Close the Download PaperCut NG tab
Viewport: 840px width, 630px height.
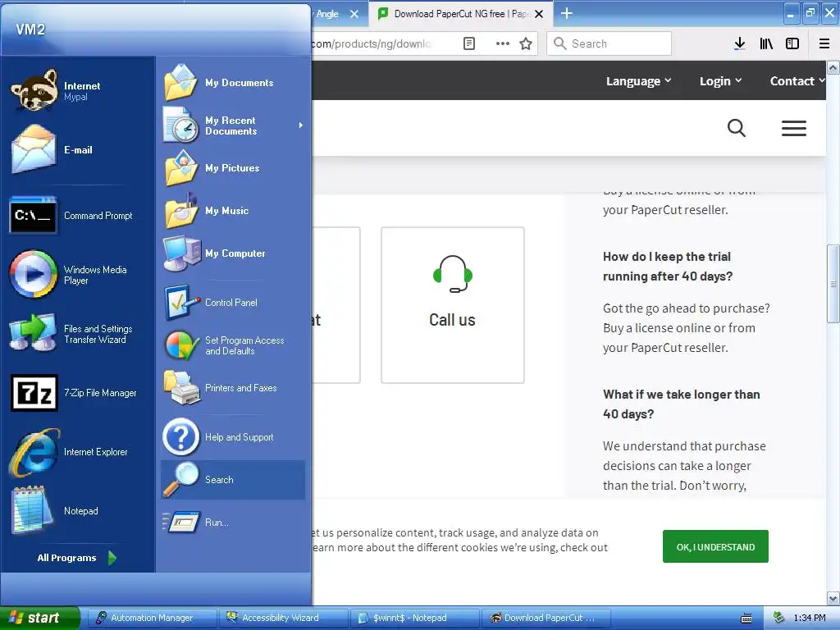[x=540, y=14]
